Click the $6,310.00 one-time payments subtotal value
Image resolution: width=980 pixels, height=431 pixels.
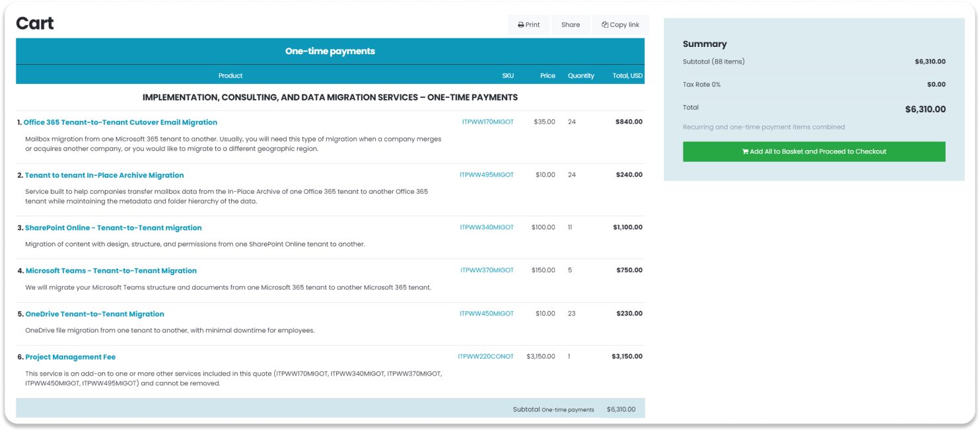point(621,409)
